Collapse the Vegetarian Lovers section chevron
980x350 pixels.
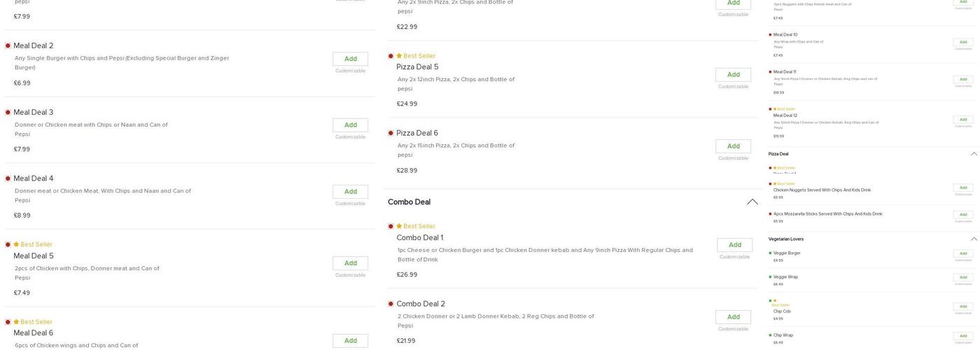tap(974, 239)
